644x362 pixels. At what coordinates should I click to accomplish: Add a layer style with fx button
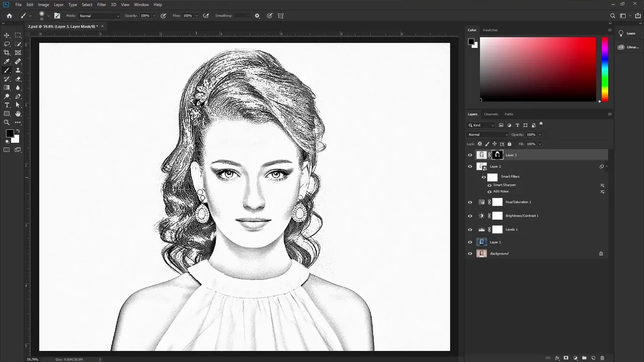557,358
